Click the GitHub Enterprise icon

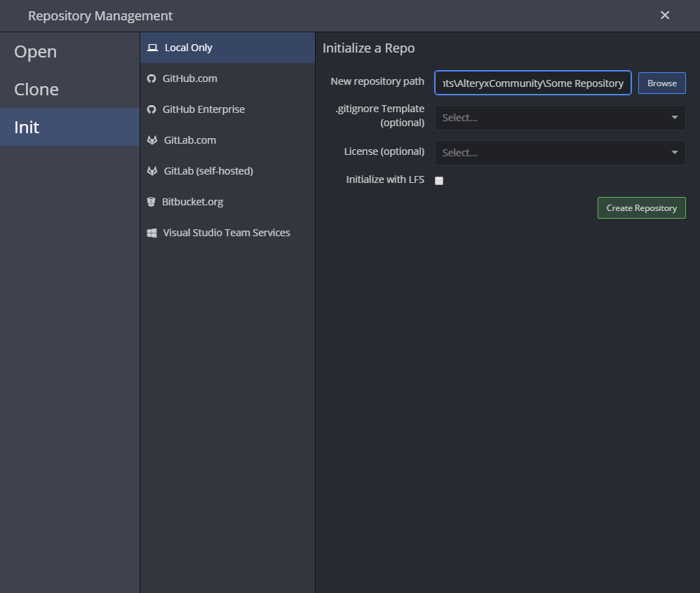click(152, 109)
